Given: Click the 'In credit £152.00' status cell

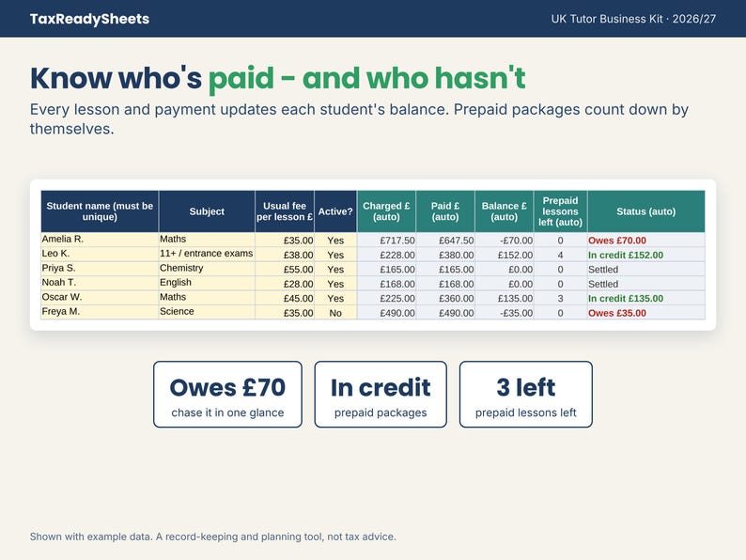Looking at the screenshot, I should click(646, 255).
